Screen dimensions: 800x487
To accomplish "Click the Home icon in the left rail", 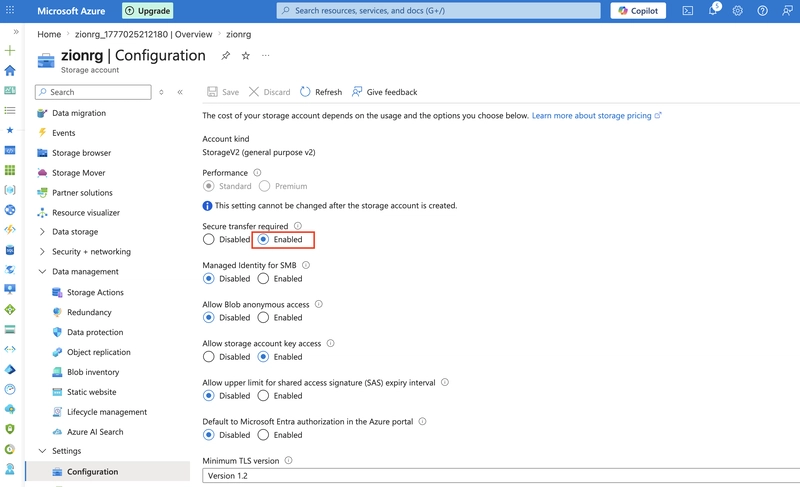I will point(10,70).
